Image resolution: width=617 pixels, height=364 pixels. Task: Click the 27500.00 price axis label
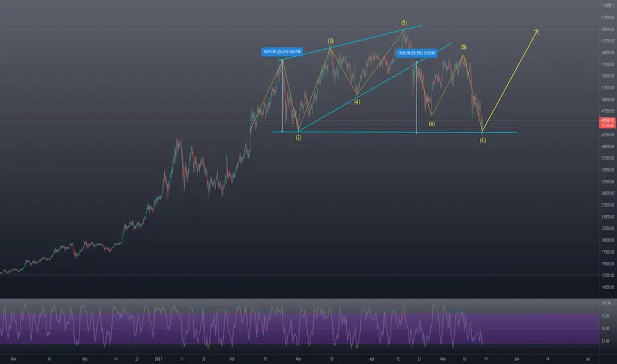(x=608, y=205)
